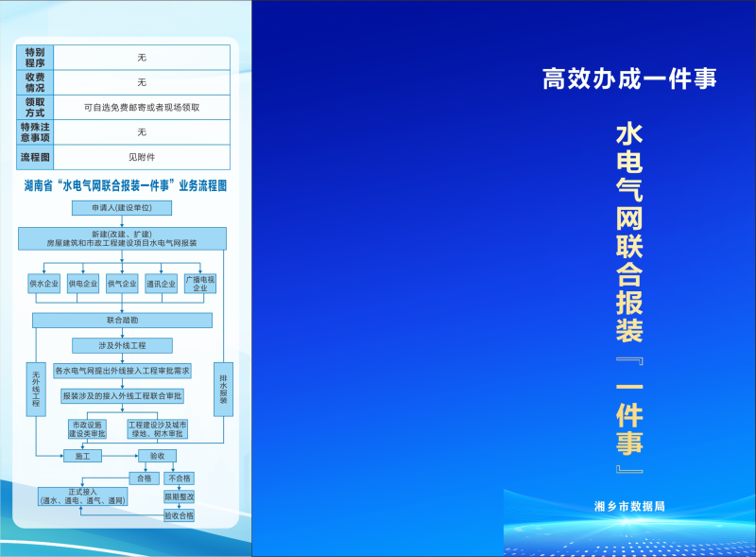Click the 涉及外线工程 box
The image size is (756, 557).
pos(122,346)
